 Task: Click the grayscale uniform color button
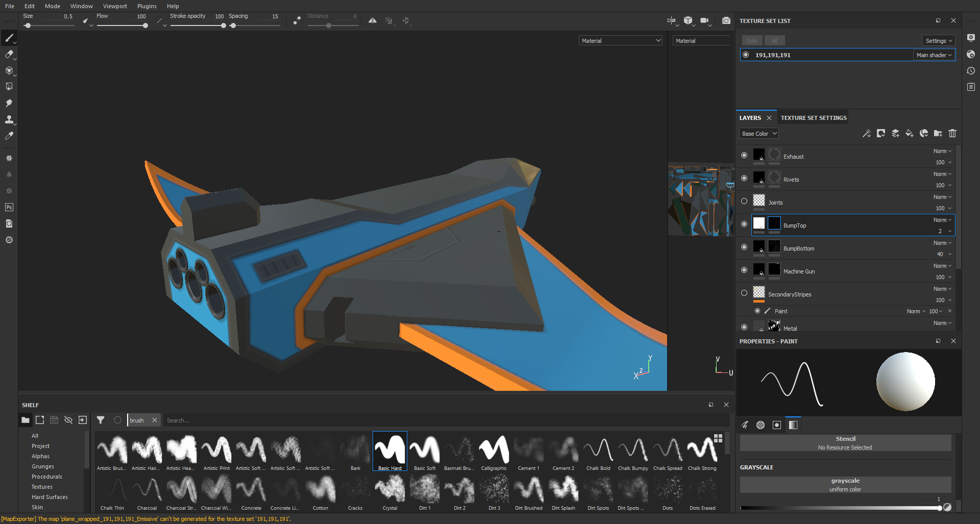[x=845, y=485]
